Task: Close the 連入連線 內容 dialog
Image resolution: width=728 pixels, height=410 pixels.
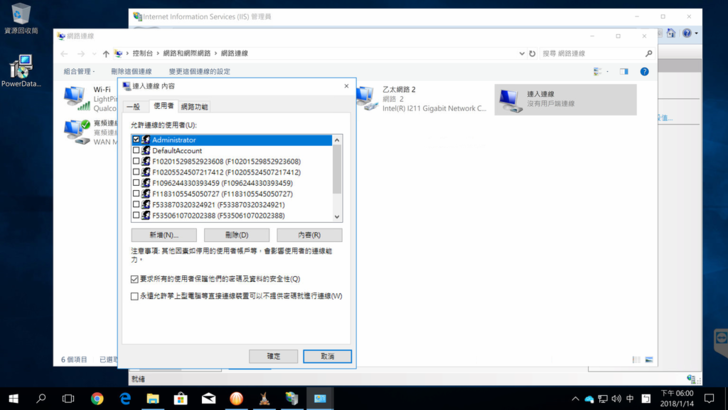Action: point(346,86)
